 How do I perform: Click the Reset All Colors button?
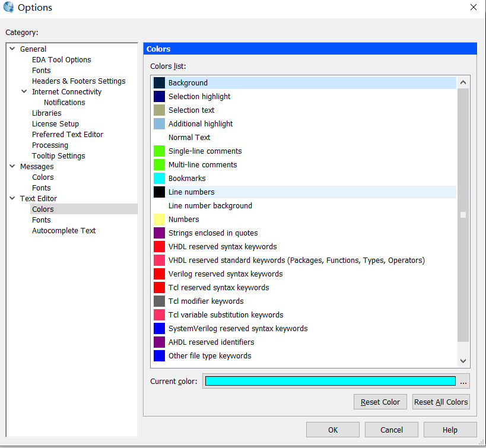coord(441,402)
